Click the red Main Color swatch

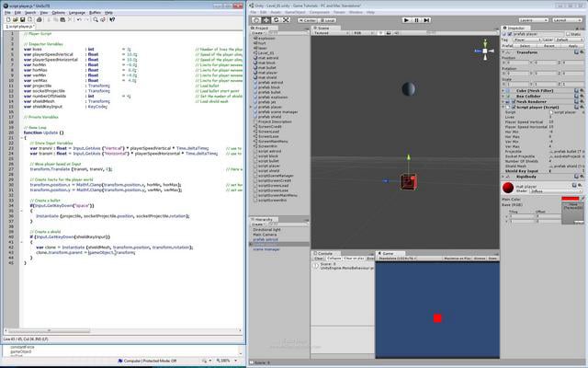pyautogui.click(x=570, y=199)
